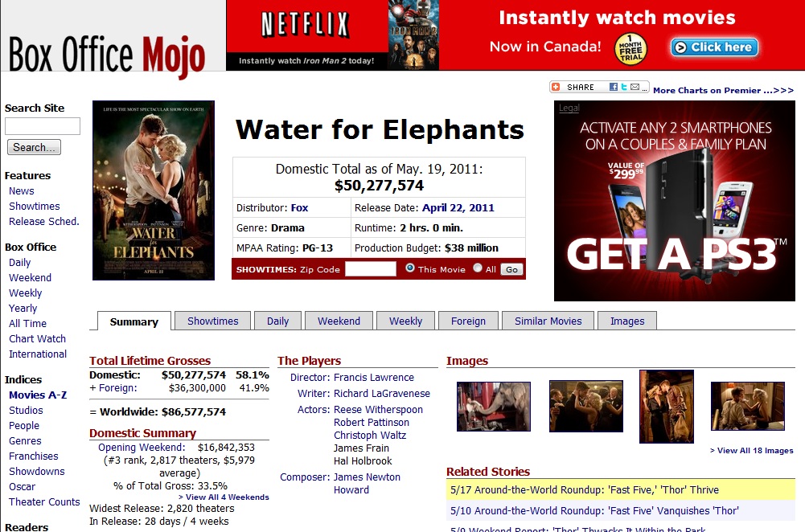Click the Twitter share icon
The width and height of the screenshot is (805, 532).
[x=624, y=87]
